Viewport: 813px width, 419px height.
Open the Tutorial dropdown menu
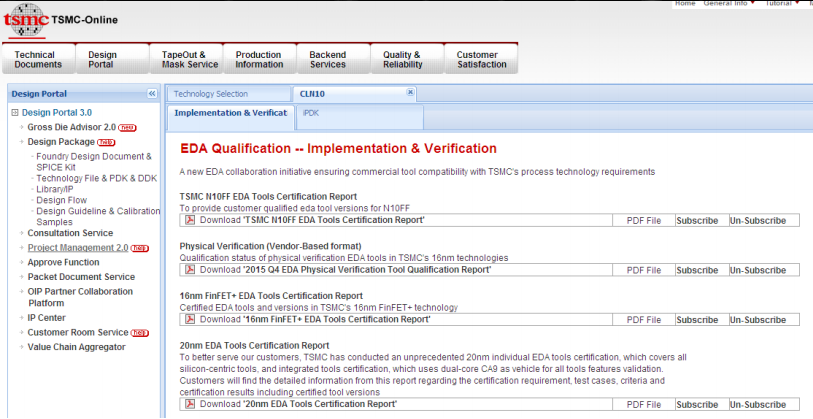click(782, 3)
